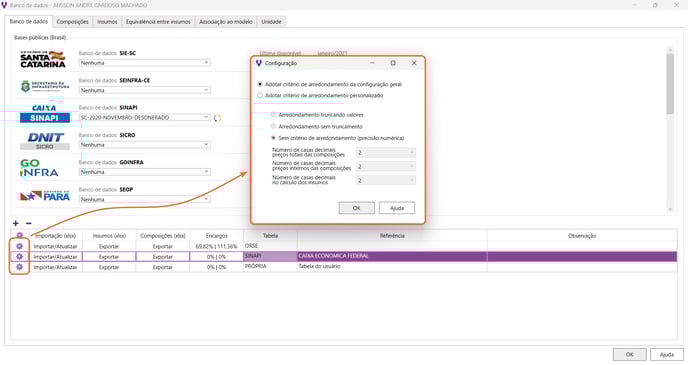Screen dimensions: 688x365
Task: Click OK in main Banco de dados window
Action: point(630,354)
